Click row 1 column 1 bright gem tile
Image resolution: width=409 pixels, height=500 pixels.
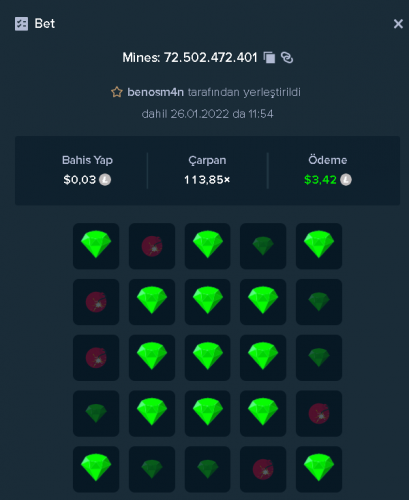click(x=96, y=246)
